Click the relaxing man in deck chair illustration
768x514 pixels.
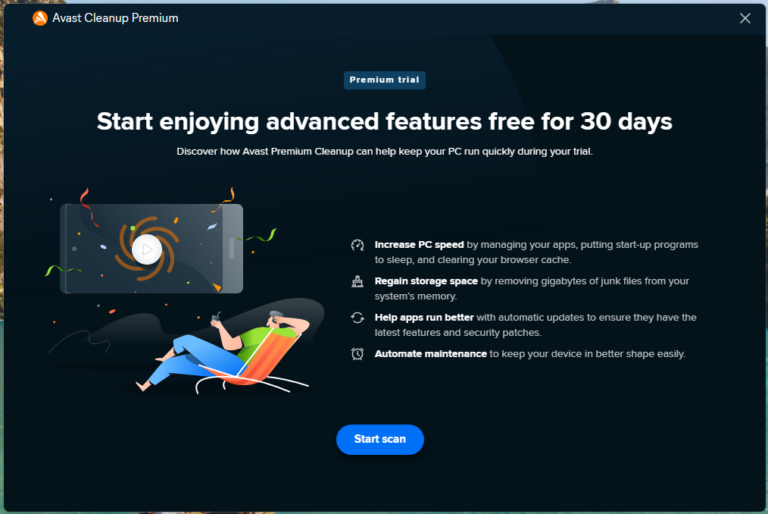(225, 352)
